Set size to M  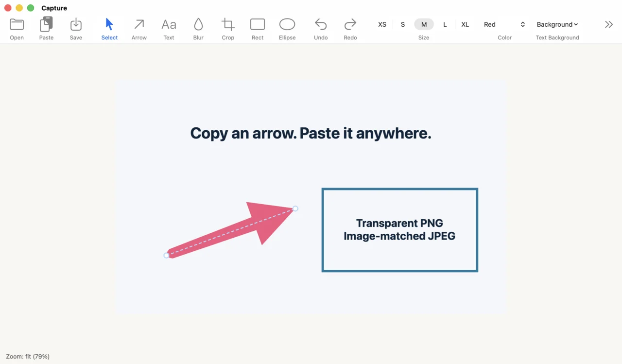[424, 24]
